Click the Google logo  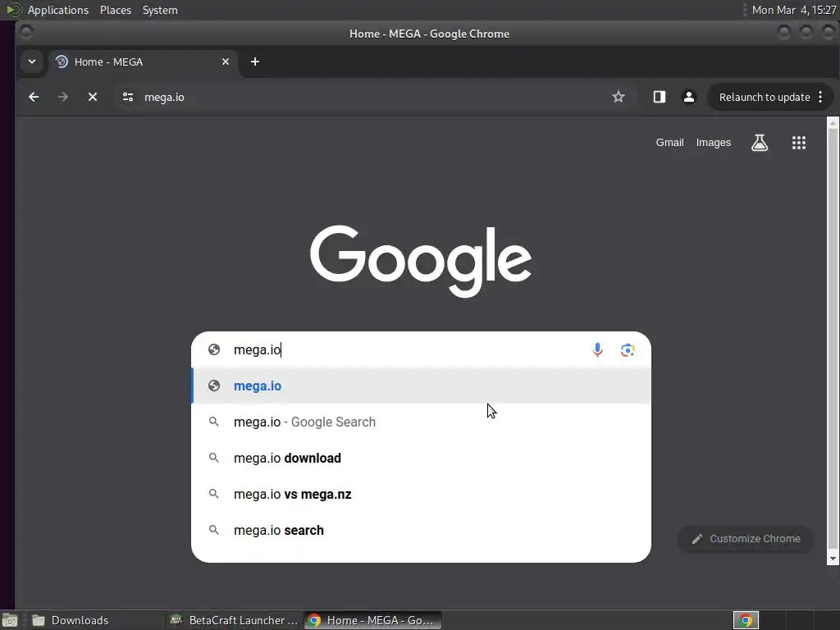[421, 261]
